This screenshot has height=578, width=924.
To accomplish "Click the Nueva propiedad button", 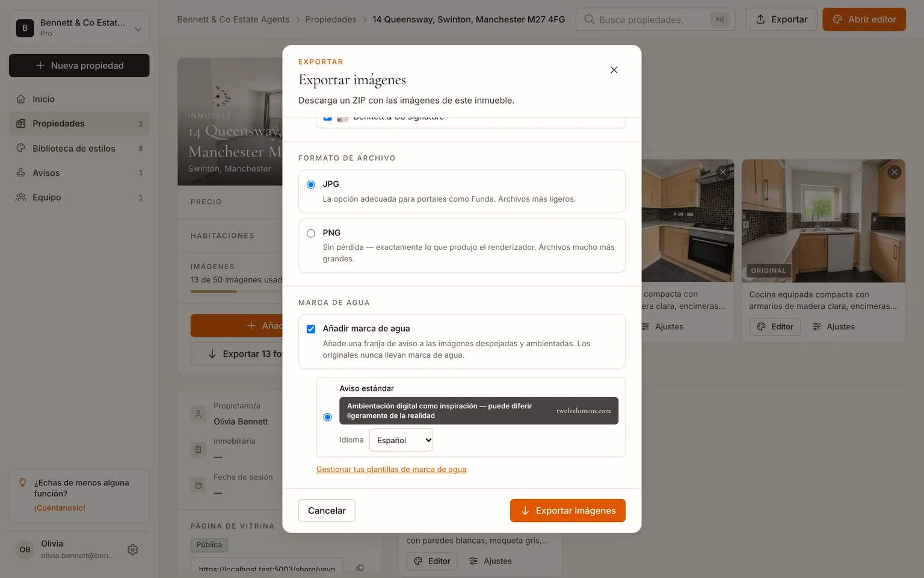I will (79, 66).
